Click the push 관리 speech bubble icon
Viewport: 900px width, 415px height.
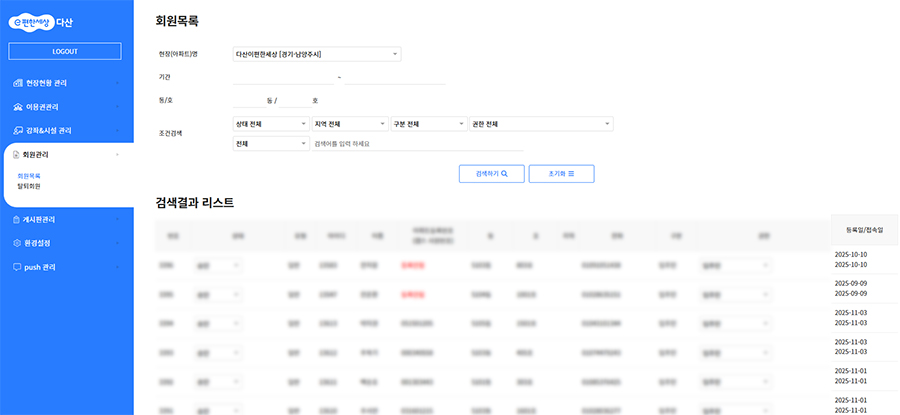pos(17,267)
